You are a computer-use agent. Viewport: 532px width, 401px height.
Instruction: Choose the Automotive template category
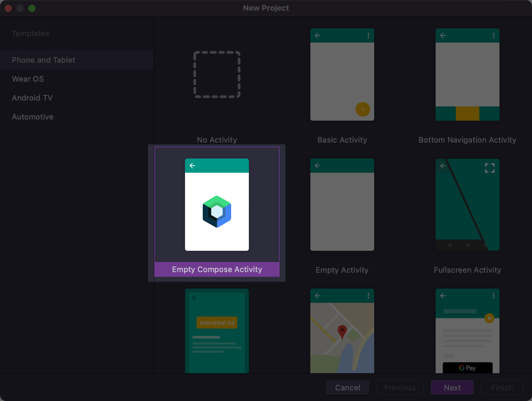(x=77, y=117)
